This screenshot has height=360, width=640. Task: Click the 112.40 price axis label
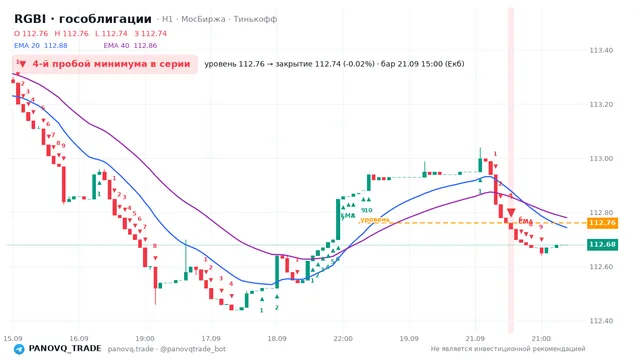tap(601, 321)
